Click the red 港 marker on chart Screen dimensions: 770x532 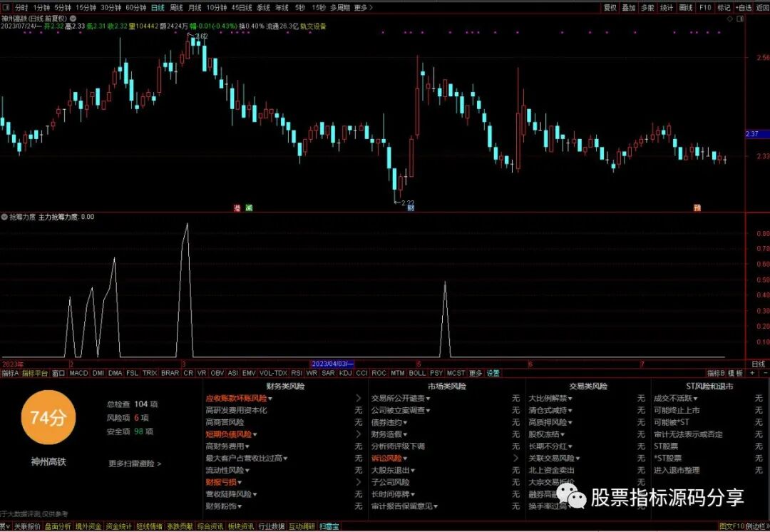(x=237, y=208)
